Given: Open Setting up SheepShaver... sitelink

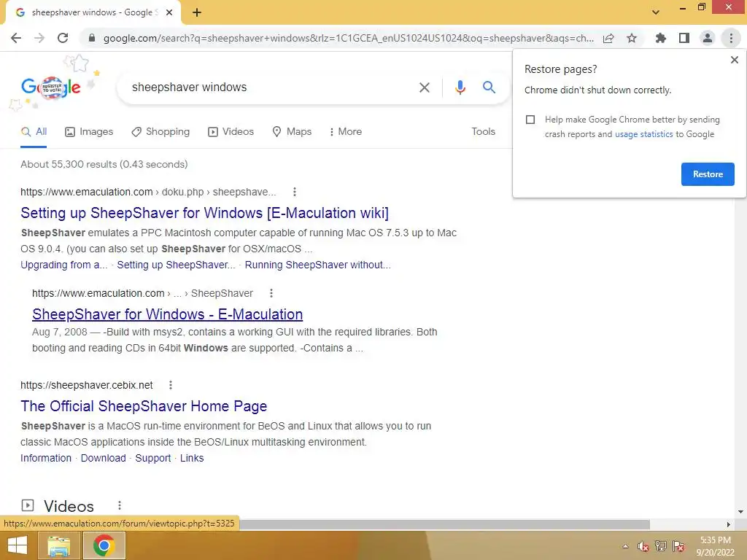Looking at the screenshot, I should click(x=177, y=265).
